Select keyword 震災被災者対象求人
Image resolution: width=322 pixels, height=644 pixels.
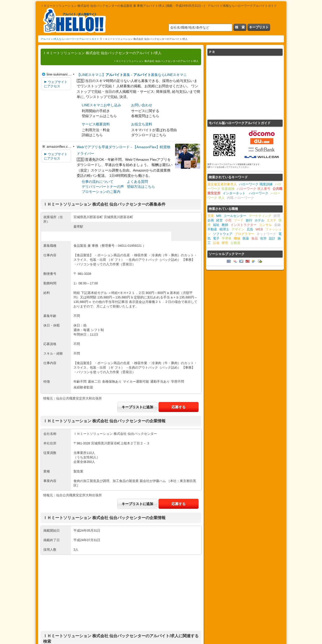click(222, 184)
